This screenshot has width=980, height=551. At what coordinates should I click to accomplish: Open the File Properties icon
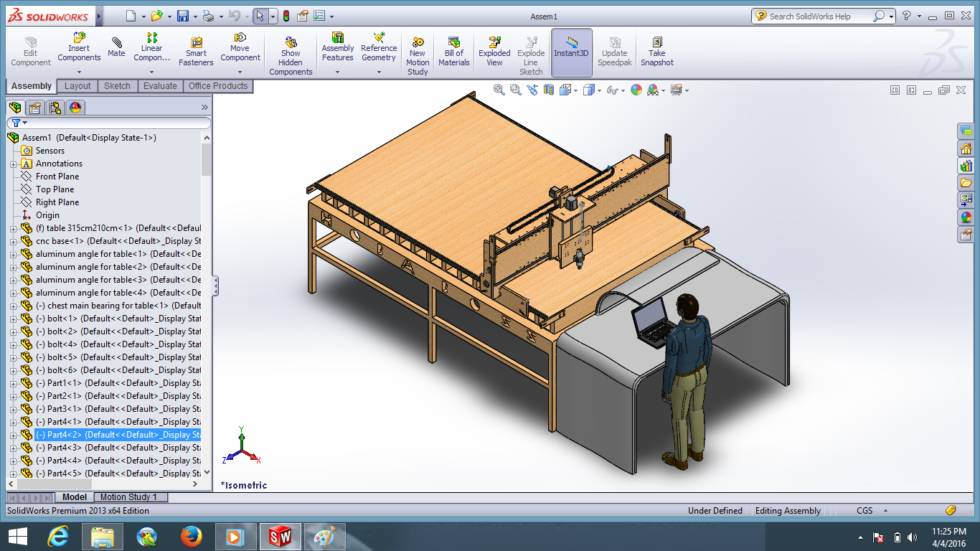(x=303, y=16)
